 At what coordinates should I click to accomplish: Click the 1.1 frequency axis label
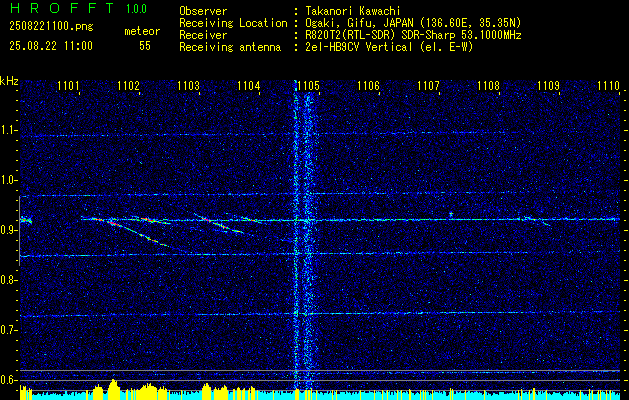pos(8,130)
